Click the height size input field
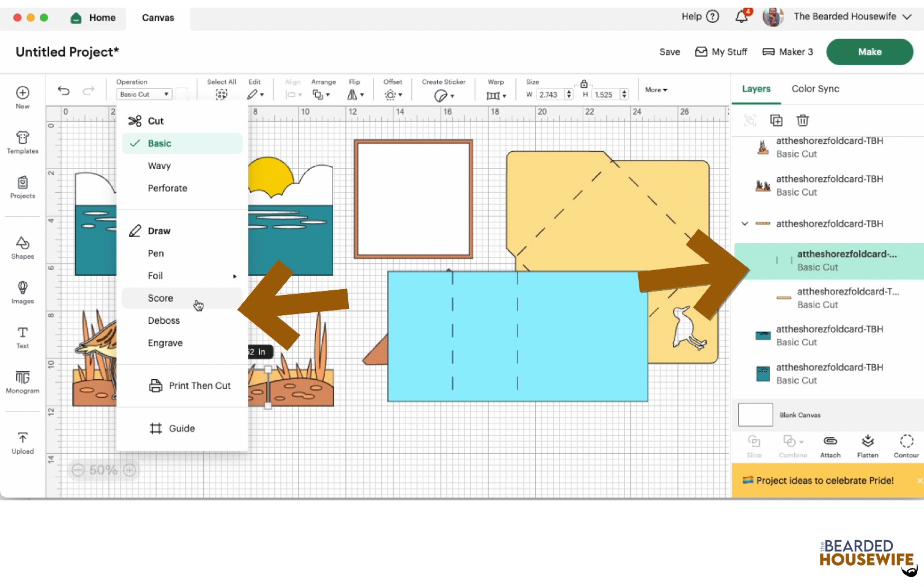The width and height of the screenshot is (924, 587). 605,95
